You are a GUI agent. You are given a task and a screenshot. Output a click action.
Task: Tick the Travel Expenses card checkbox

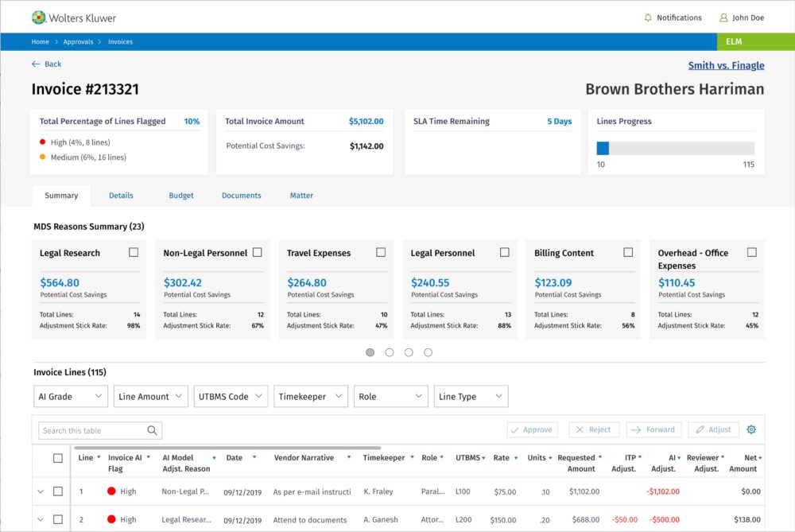point(381,252)
